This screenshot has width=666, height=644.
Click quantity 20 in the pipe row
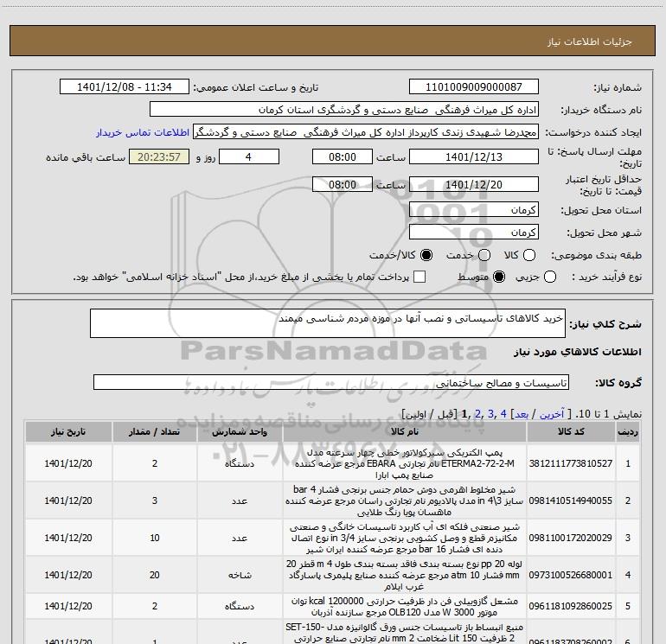[155, 575]
